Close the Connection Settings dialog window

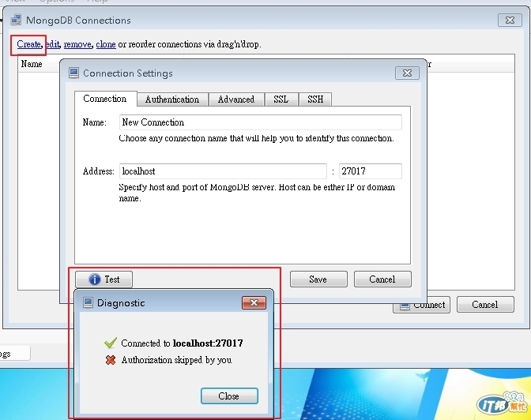407,73
